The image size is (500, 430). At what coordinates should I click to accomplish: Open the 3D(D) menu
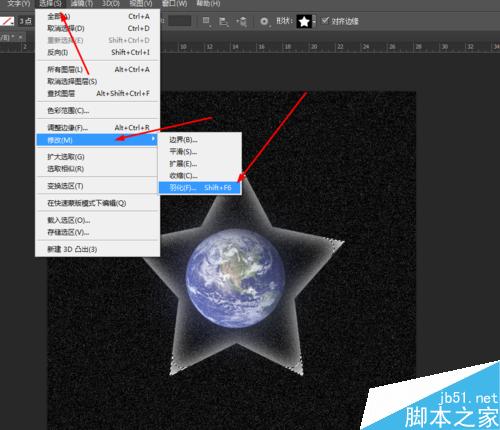tap(111, 4)
